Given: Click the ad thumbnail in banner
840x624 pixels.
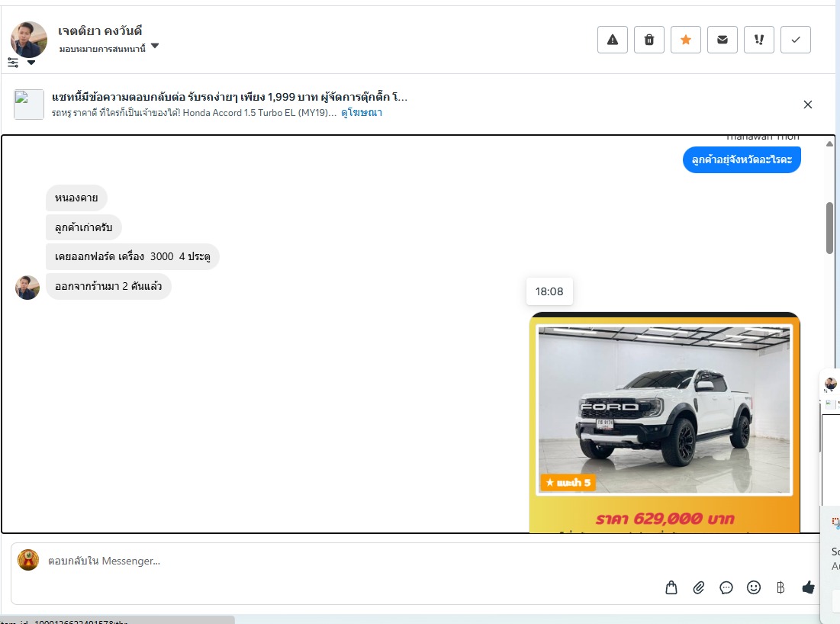Looking at the screenshot, I should tap(29, 105).
